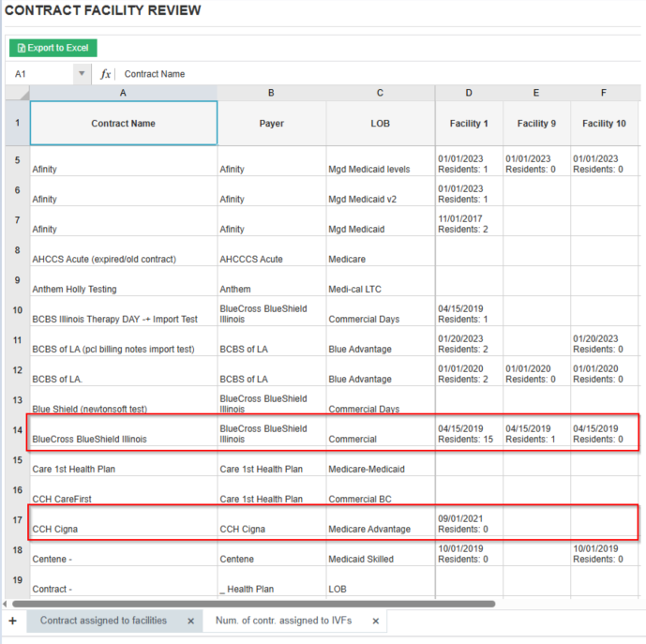Image resolution: width=646 pixels, height=644 pixels.
Task: Click the formula bar showing Contract Name
Action: 379,74
